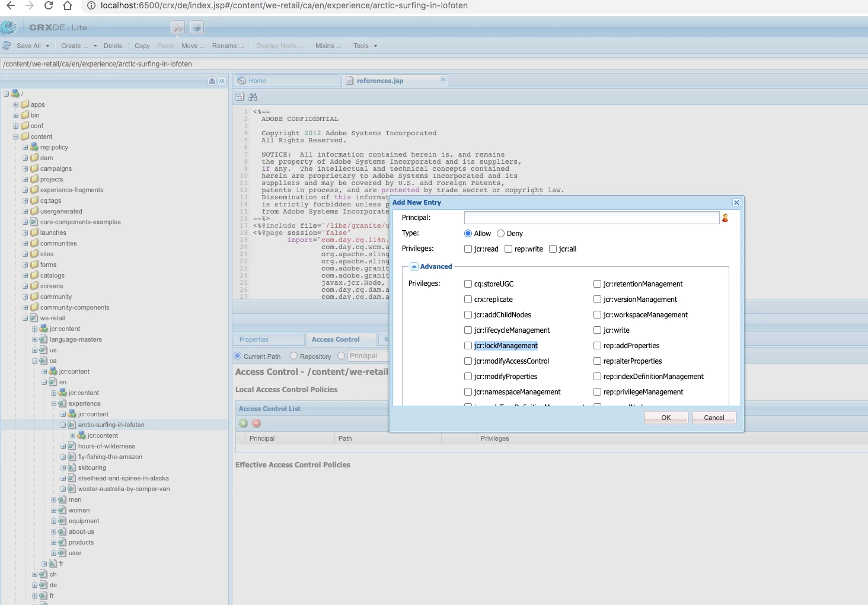Click the browser URL address bar
Screen dimensions: 868x605
(x=474, y=5)
